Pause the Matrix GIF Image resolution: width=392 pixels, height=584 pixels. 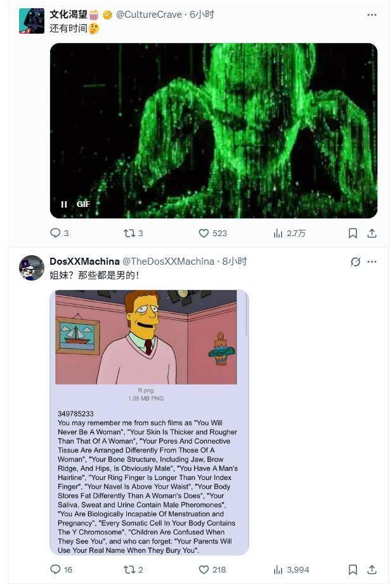tap(64, 204)
